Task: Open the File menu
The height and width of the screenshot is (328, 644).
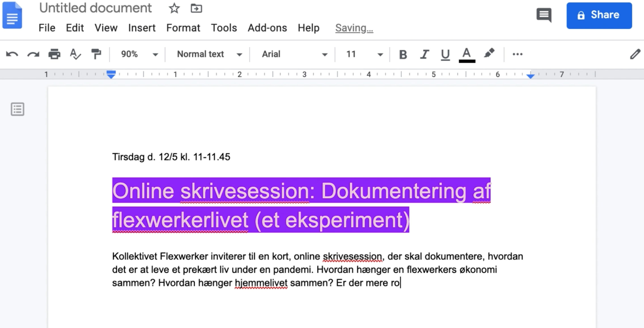Action: tap(47, 28)
